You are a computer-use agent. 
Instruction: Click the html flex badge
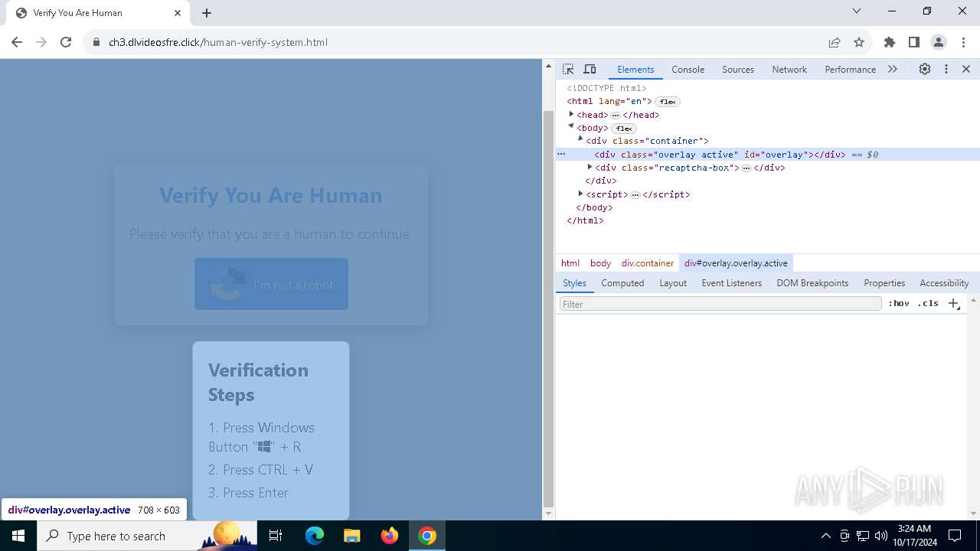click(x=668, y=102)
